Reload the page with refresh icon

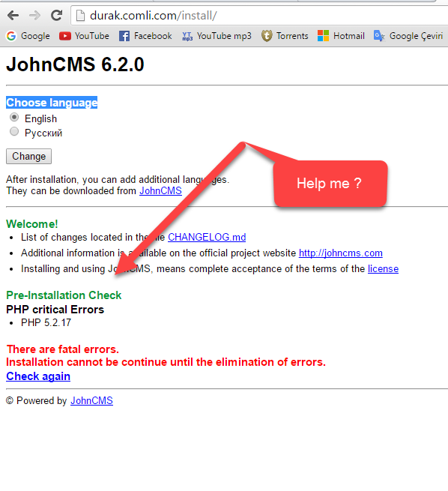(56, 15)
